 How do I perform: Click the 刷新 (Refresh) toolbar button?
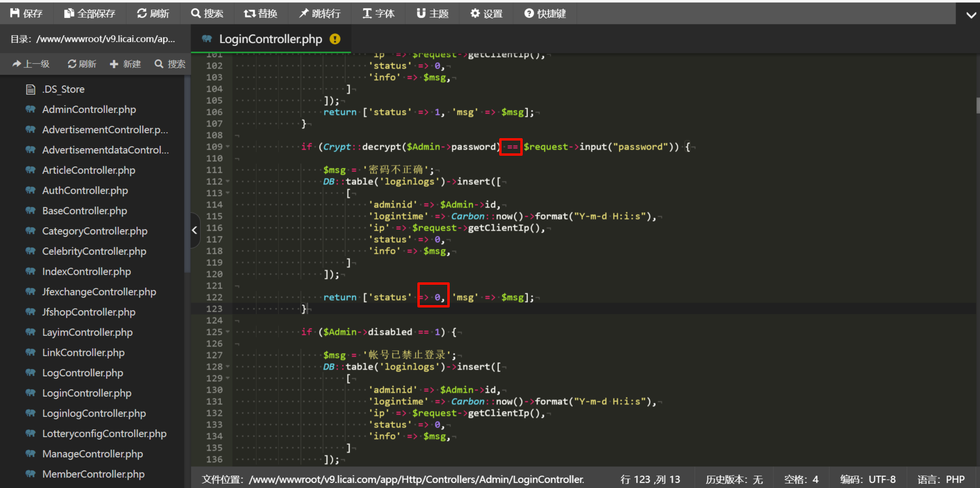point(153,14)
